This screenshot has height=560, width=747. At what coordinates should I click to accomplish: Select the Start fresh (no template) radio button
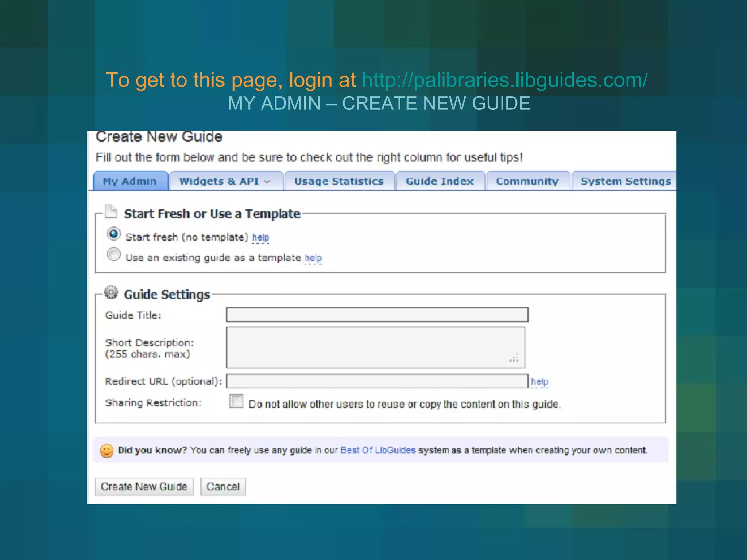114,234
